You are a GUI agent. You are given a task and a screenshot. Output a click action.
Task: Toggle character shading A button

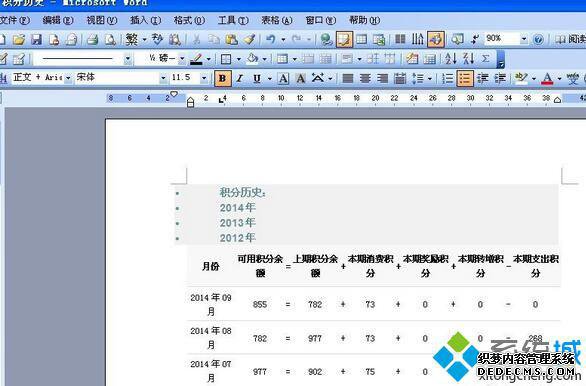point(300,78)
